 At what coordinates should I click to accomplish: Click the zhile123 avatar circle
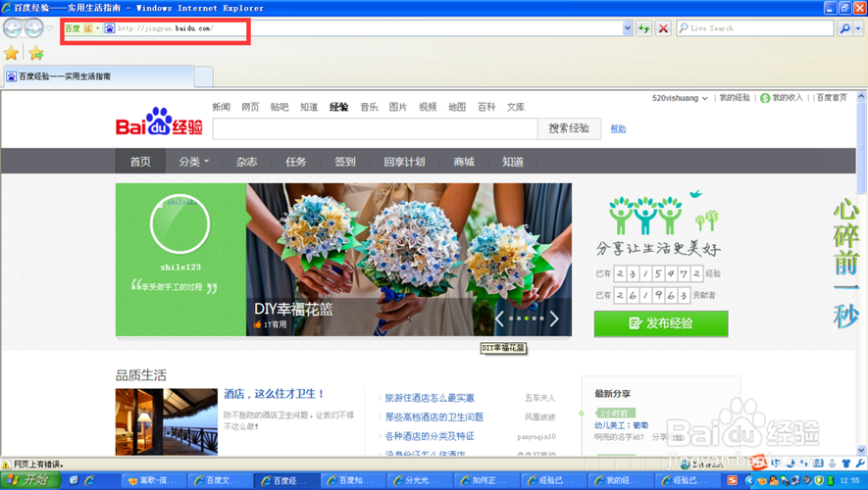[x=179, y=224]
